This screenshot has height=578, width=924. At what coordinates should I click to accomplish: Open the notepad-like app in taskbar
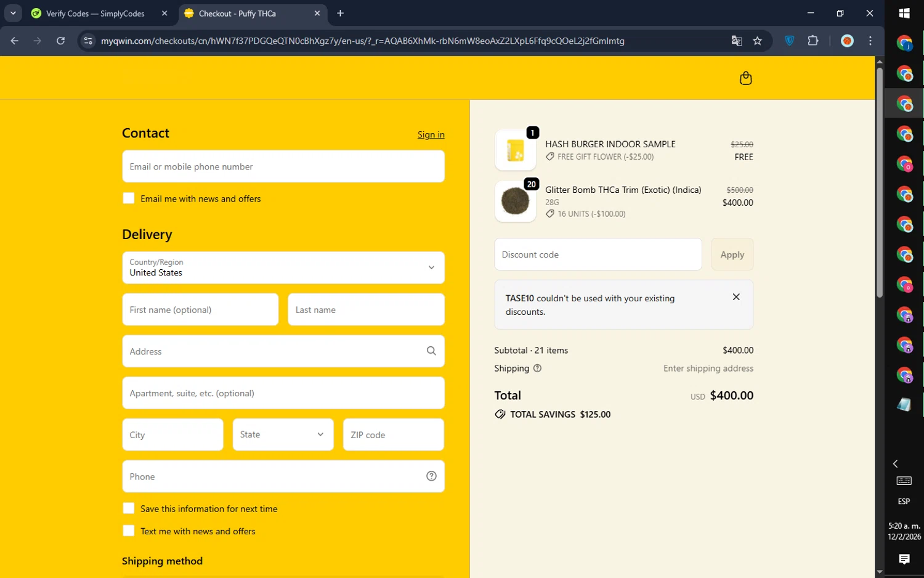pos(904,404)
